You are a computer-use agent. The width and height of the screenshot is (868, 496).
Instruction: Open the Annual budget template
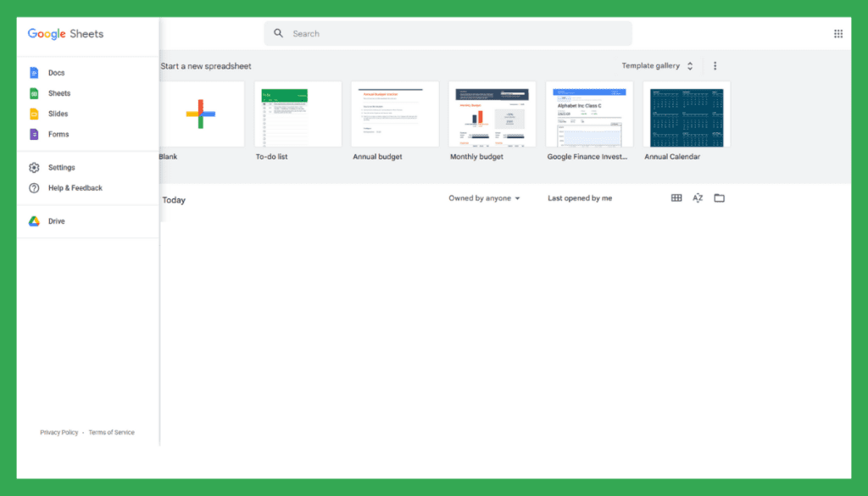click(x=395, y=114)
